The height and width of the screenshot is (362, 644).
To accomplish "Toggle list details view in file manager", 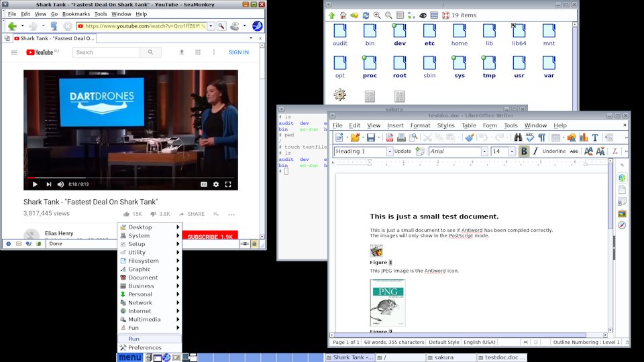I will click(x=434, y=15).
